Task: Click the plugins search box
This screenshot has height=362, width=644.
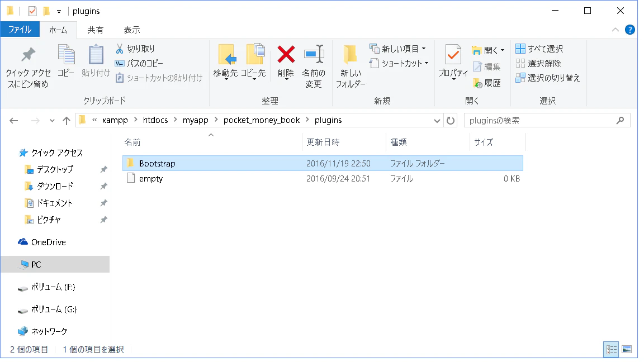Action: 547,121
